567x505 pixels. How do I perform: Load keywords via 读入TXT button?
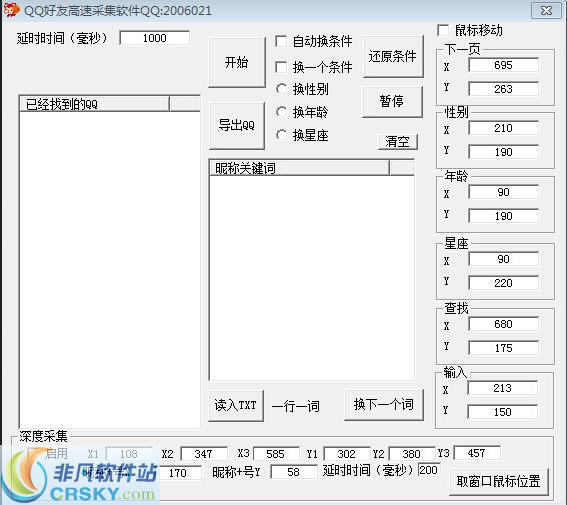[236, 405]
